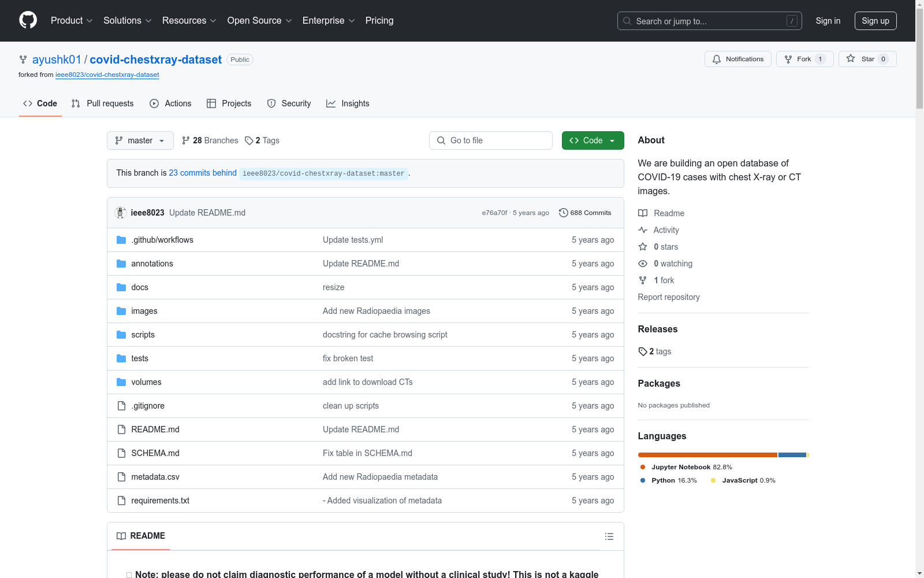The image size is (924, 578).
Task: Open the master branch selector dropdown
Action: pos(140,140)
